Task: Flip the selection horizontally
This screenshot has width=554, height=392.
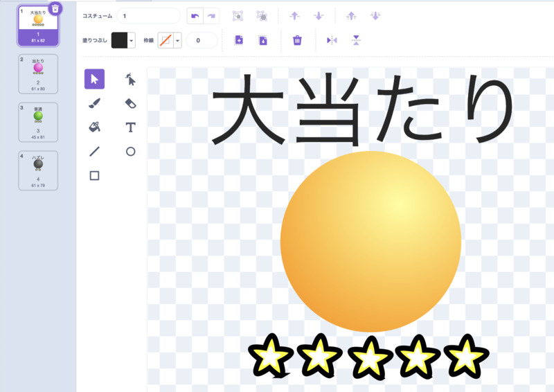Action: [332, 40]
